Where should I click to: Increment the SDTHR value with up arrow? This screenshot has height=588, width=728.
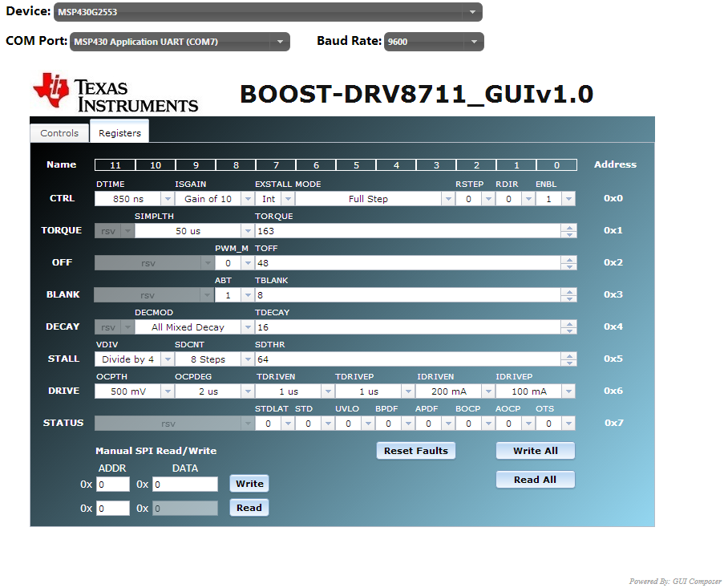(x=569, y=356)
